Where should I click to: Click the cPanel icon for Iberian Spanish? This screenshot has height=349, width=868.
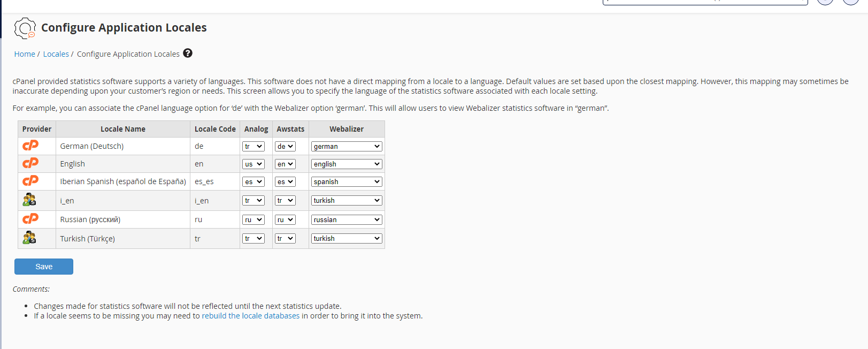coord(30,181)
